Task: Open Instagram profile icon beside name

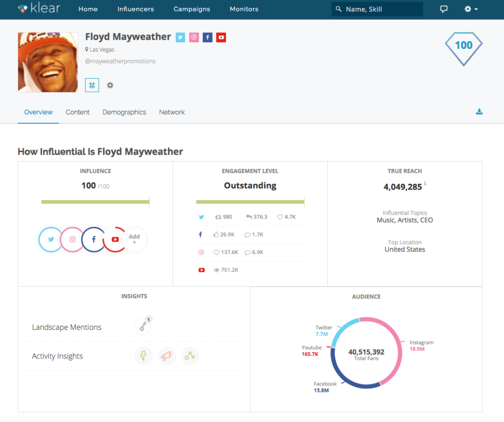Action: [x=194, y=37]
